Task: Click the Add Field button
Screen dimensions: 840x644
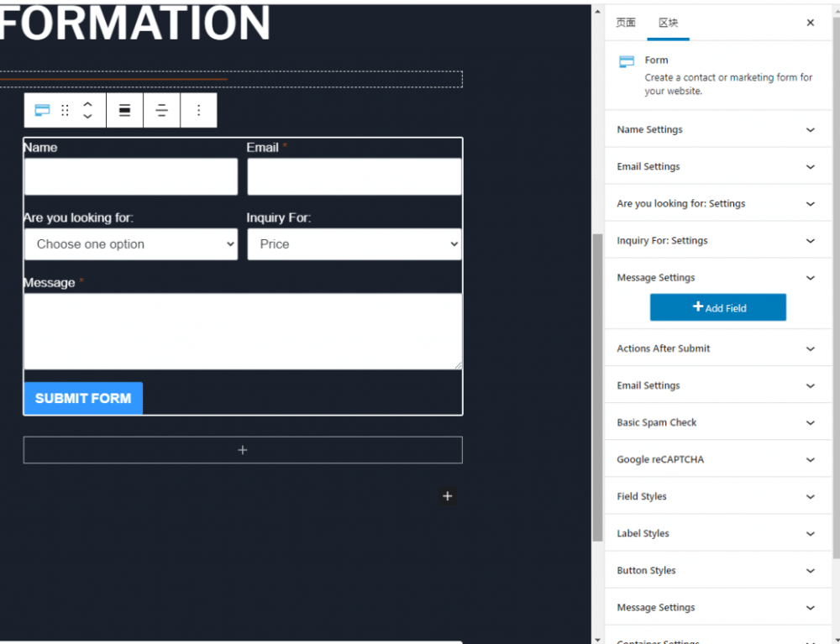Action: click(717, 308)
